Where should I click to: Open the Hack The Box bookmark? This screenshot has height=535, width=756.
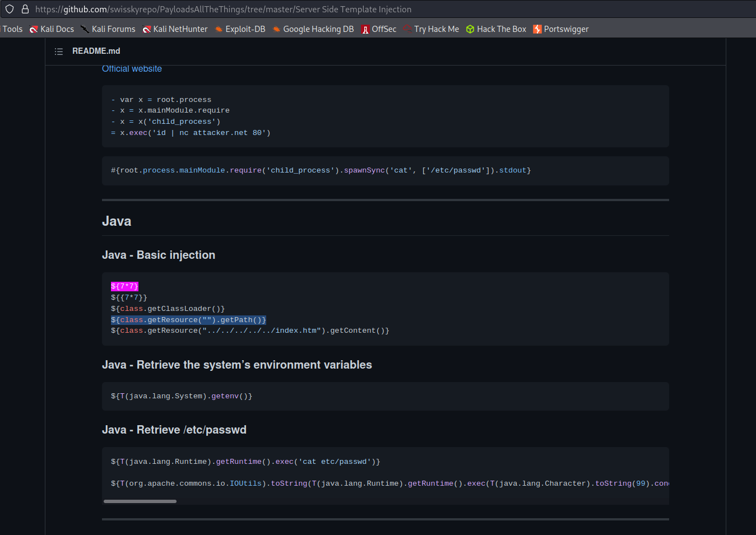click(x=496, y=29)
